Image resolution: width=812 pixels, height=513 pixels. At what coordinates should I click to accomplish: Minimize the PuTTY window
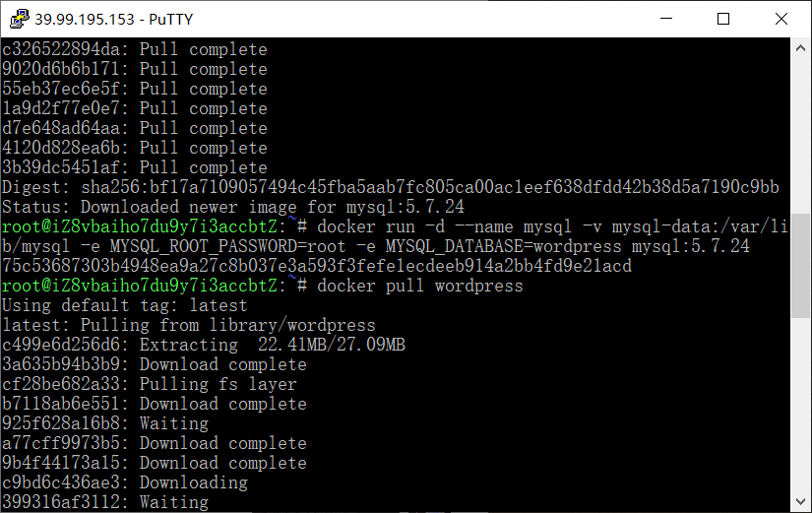click(666, 19)
